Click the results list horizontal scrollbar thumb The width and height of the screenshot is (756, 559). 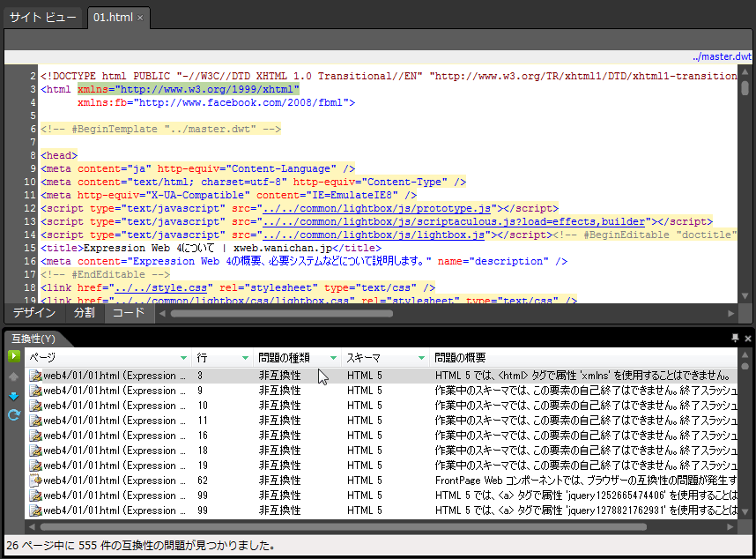coord(344,527)
